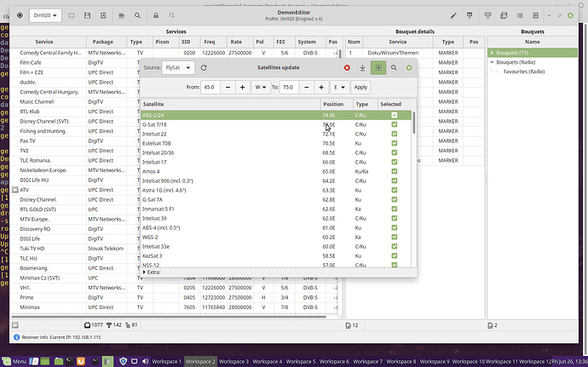Click the From position field showing 45.0

point(210,87)
